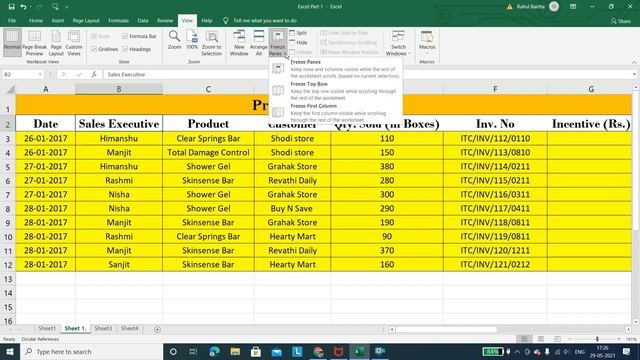Open the Insert ribbon tab
640x360 pixels.
[58, 20]
